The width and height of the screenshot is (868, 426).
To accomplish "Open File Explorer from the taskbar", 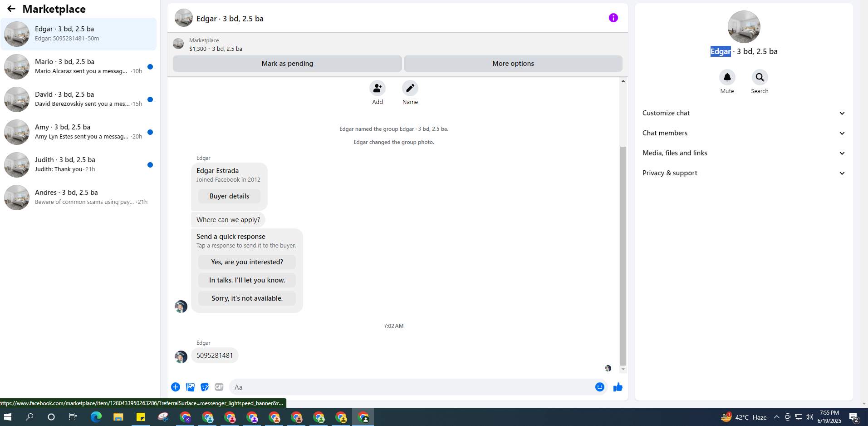I will (118, 417).
